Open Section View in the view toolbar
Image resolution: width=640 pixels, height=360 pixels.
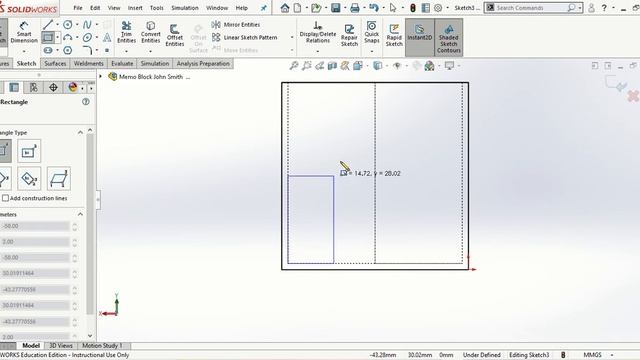coord(332,65)
